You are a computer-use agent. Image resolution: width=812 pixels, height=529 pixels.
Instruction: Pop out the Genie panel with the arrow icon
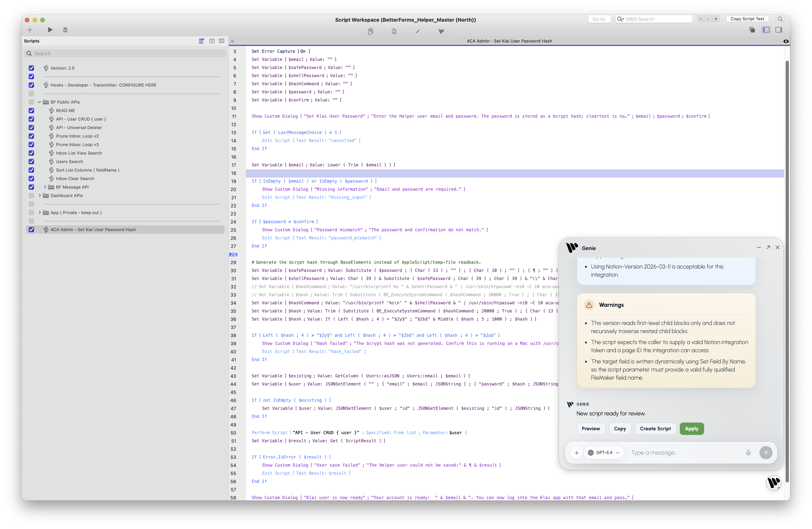pos(768,247)
